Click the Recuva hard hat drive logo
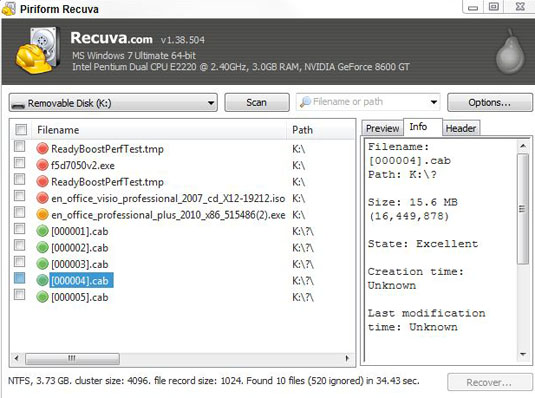Viewport: 535px width, 398px height. (x=38, y=51)
